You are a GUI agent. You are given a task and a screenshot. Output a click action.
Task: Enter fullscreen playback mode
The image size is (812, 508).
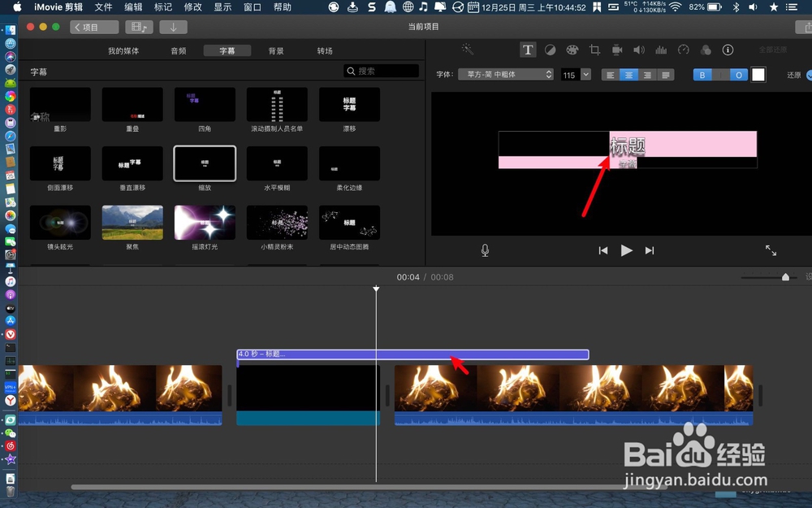771,250
